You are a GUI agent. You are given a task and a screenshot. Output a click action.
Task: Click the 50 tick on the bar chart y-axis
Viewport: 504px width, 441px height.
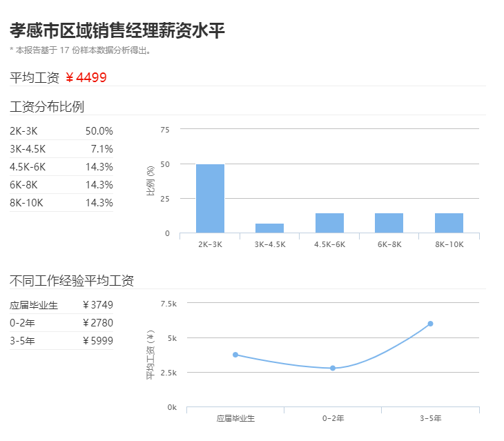pos(165,164)
